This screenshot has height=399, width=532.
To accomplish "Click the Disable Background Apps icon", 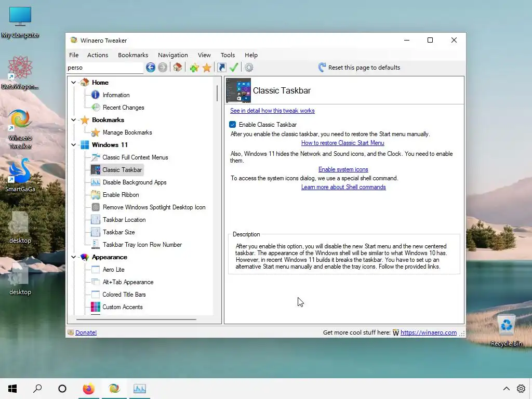I will click(96, 182).
